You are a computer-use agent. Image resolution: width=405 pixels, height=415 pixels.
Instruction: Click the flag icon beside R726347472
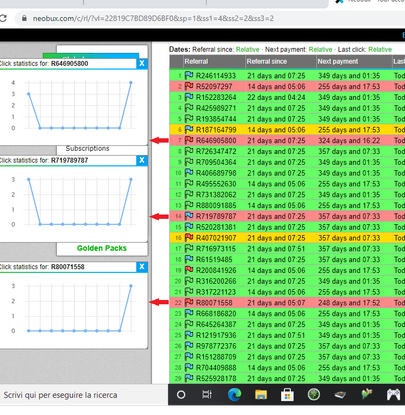tap(189, 151)
